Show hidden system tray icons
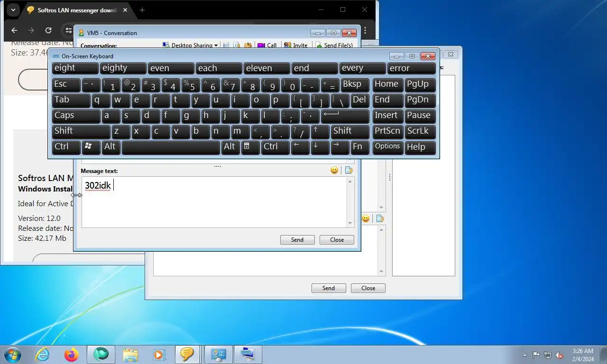 (x=524, y=355)
